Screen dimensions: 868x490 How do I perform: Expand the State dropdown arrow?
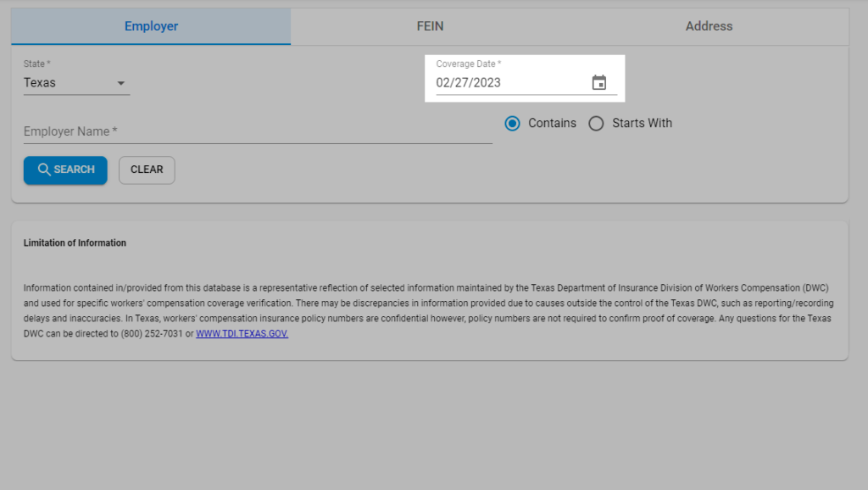tap(120, 83)
